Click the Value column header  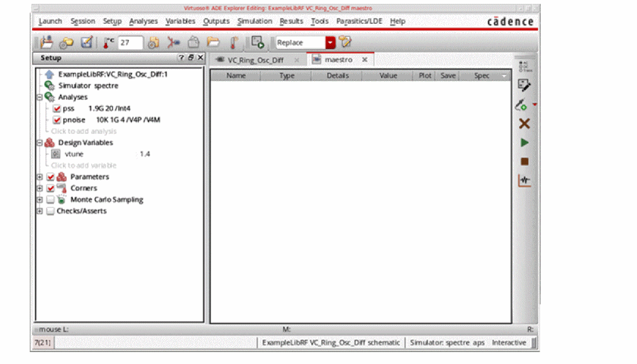pyautogui.click(x=388, y=75)
